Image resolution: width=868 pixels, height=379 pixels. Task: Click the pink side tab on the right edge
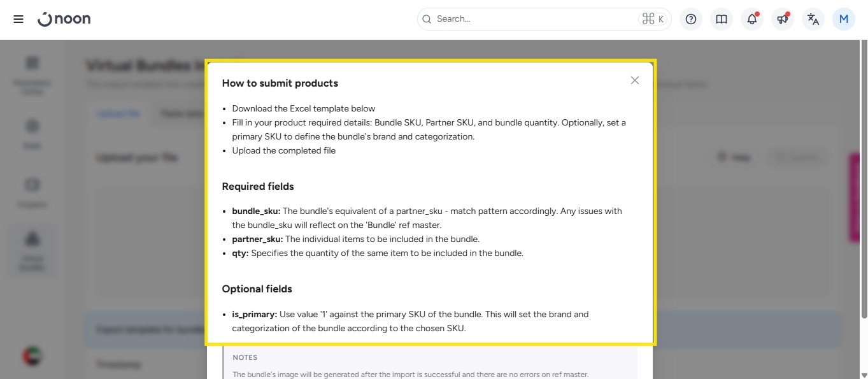point(854,197)
